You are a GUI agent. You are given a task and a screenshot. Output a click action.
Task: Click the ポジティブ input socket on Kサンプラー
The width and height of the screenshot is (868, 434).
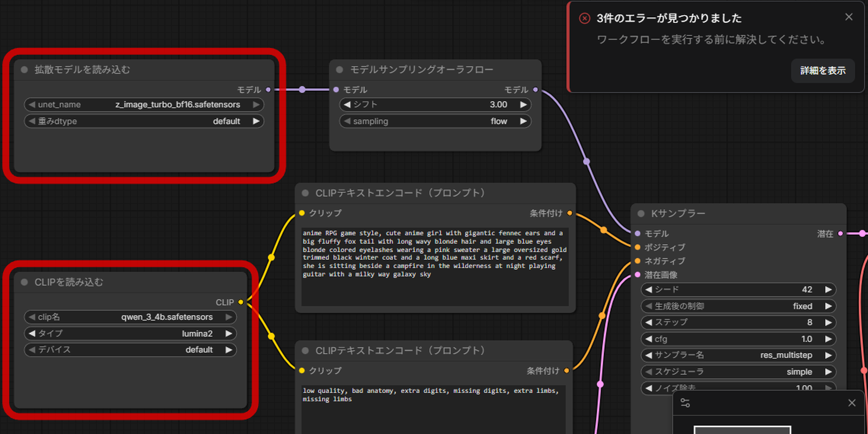(637, 247)
